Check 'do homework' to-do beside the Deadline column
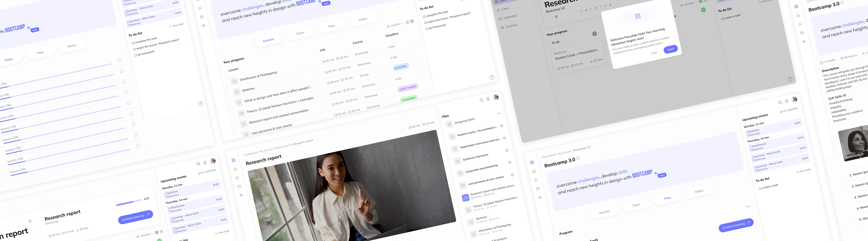This screenshot has width=868, height=241. [x=427, y=29]
